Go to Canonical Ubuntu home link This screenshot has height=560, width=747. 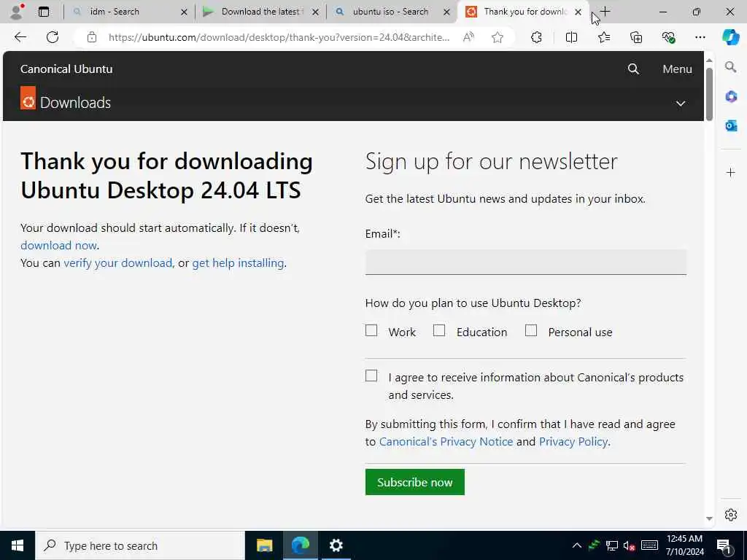point(66,69)
